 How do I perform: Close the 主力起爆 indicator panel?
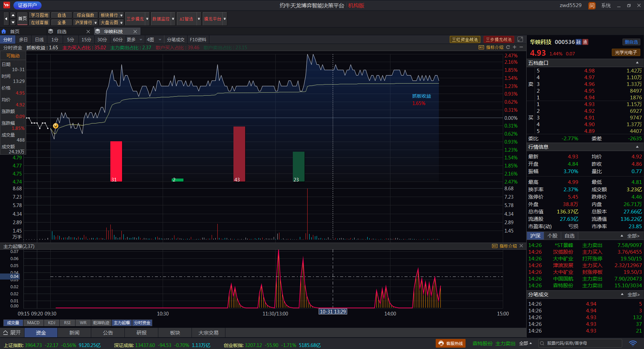521,246
